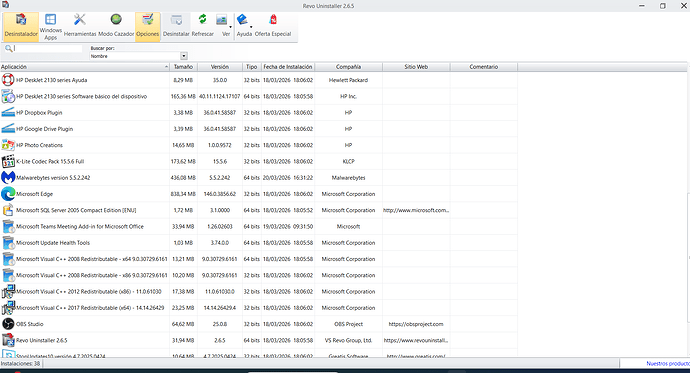690x373 pixels.
Task: Click OBS Project company cell
Action: tap(349, 324)
